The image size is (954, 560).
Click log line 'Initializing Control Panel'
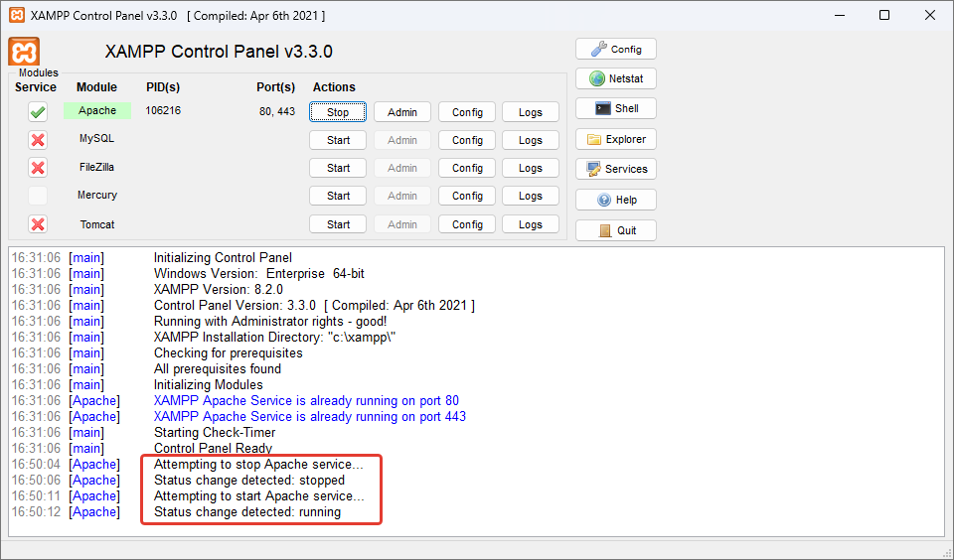point(223,258)
